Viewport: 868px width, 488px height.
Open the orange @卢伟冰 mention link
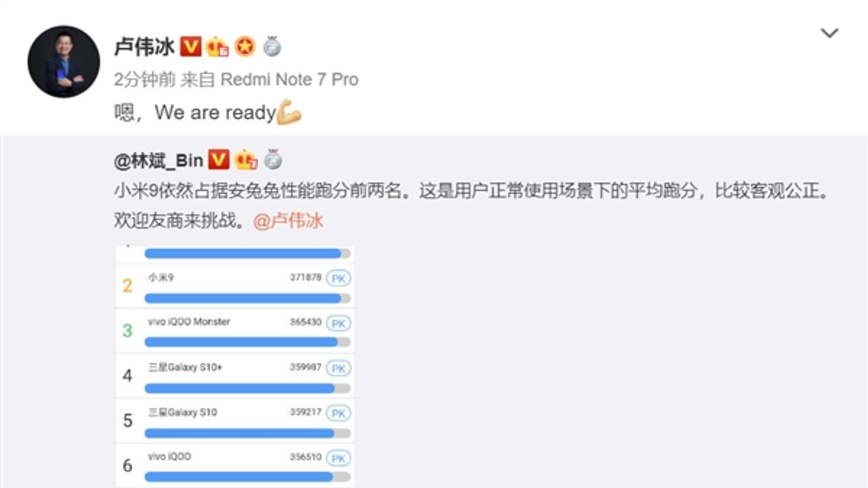coord(288,221)
